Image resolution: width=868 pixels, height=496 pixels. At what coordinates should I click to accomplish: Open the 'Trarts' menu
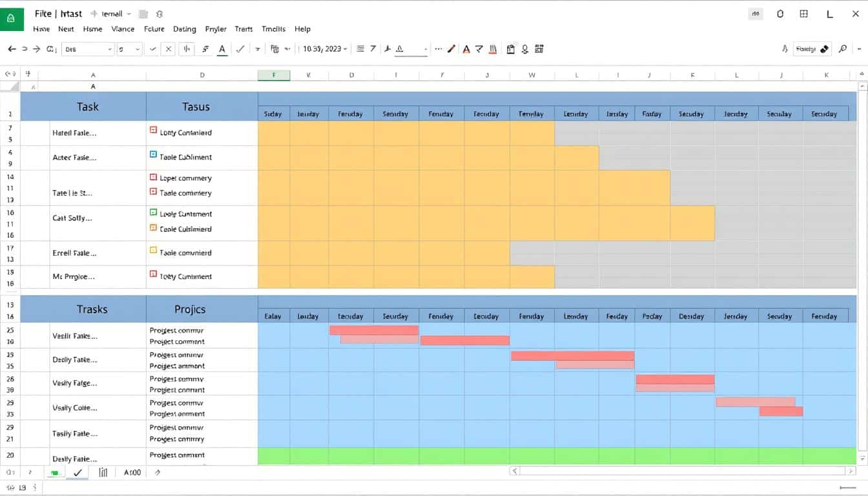[244, 29]
